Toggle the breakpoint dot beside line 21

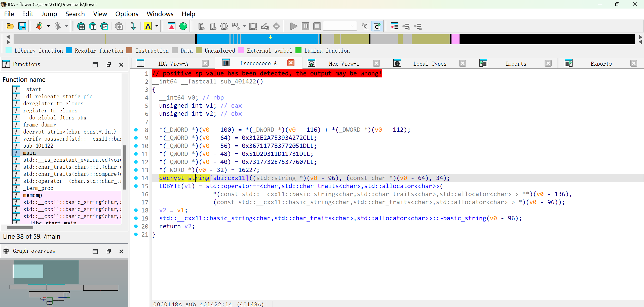(136, 235)
